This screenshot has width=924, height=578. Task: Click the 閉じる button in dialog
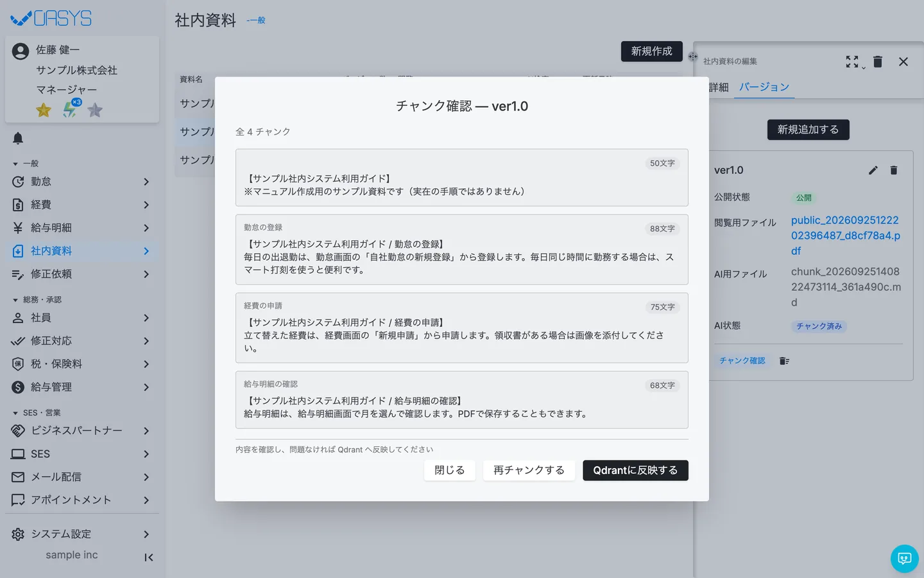[449, 470]
